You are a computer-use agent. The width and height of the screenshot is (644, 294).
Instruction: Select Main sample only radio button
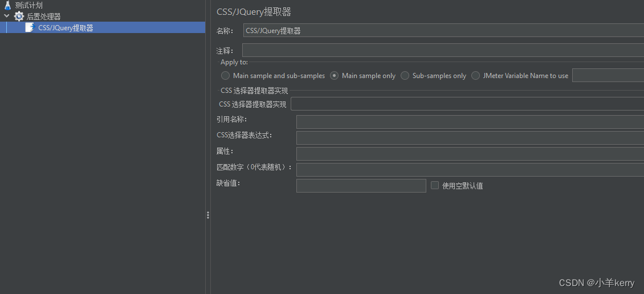click(x=335, y=76)
